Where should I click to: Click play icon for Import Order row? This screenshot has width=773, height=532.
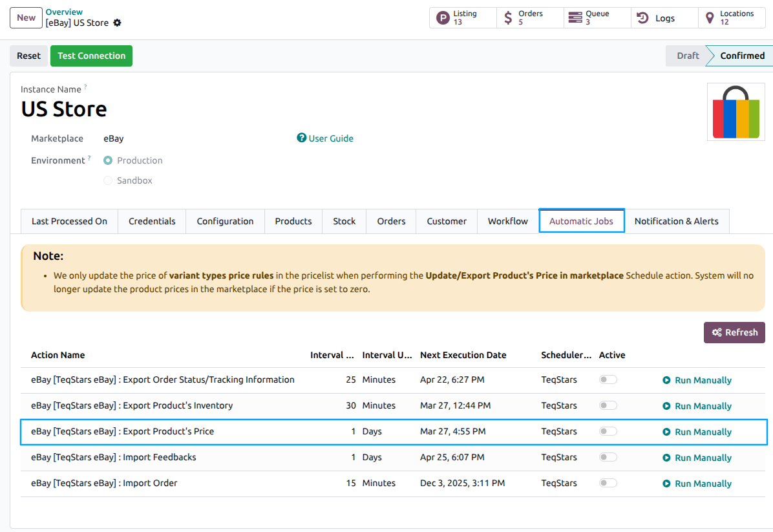[x=666, y=484]
